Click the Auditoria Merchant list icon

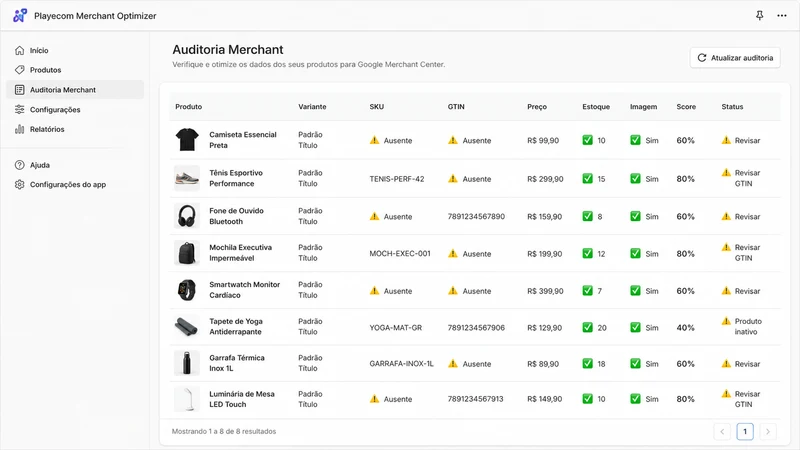coord(19,90)
